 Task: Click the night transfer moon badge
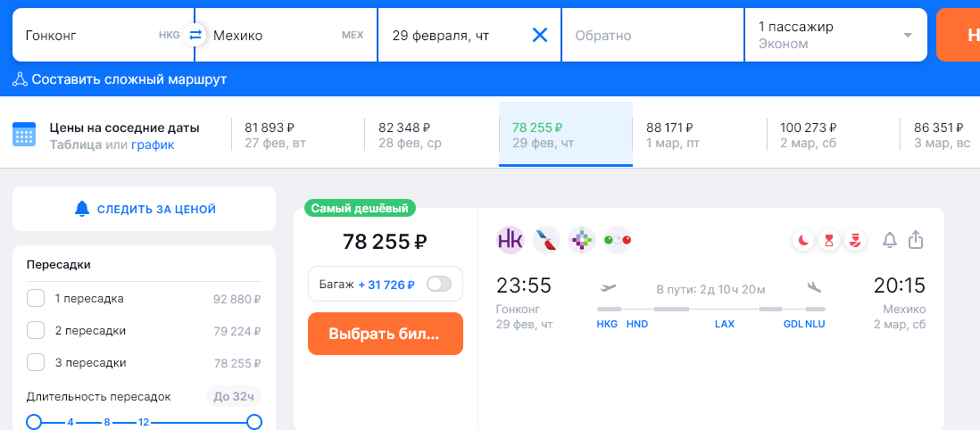[803, 240]
